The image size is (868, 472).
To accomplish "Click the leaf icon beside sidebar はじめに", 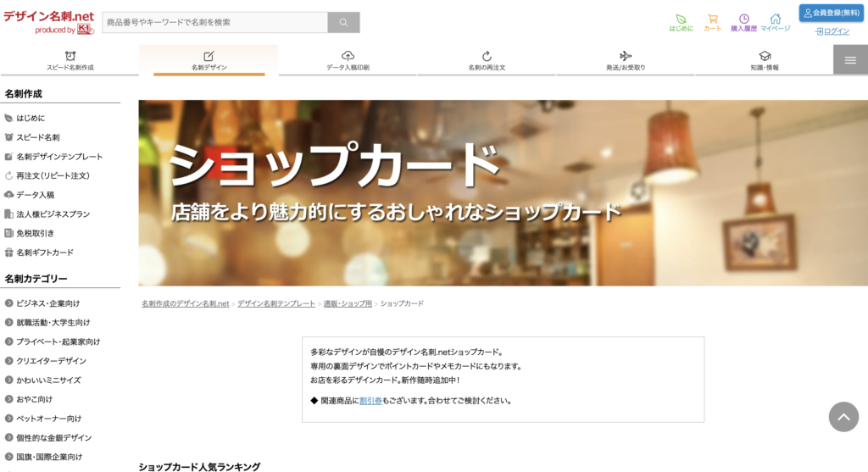I will (8, 118).
